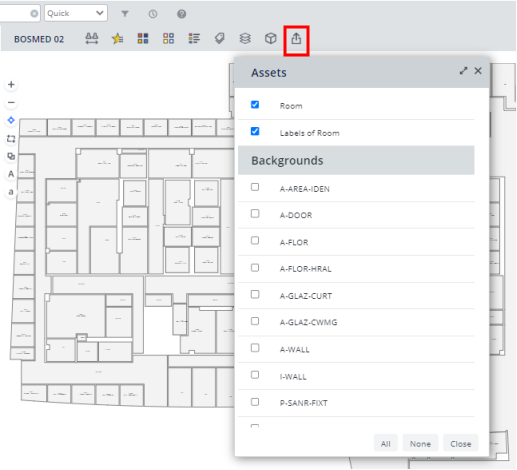Image resolution: width=517 pixels, height=470 pixels.
Task: Click the binoculars search icon
Action: coord(92,39)
